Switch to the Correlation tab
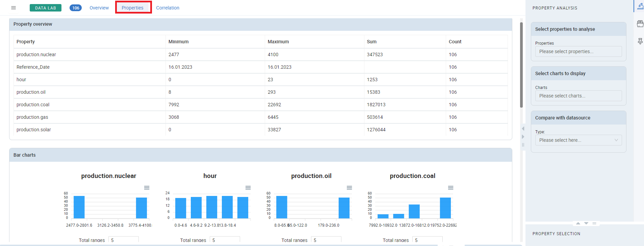This screenshot has height=246, width=644. point(168,8)
